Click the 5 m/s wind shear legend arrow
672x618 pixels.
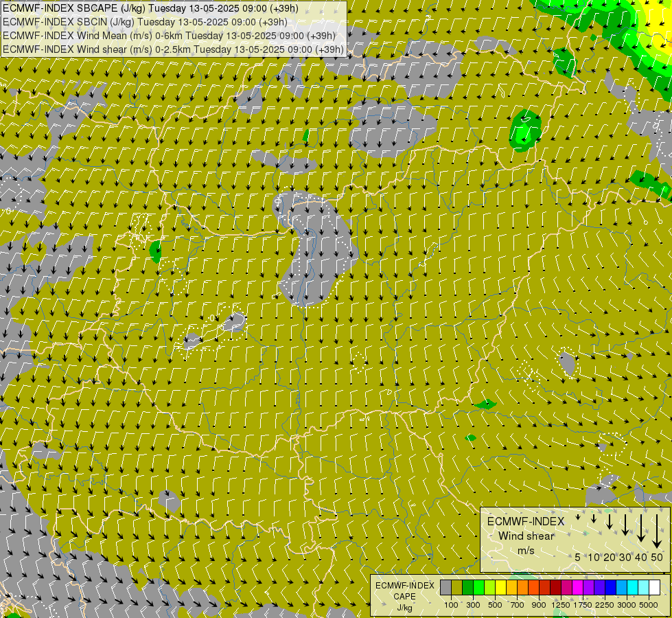pos(578,517)
